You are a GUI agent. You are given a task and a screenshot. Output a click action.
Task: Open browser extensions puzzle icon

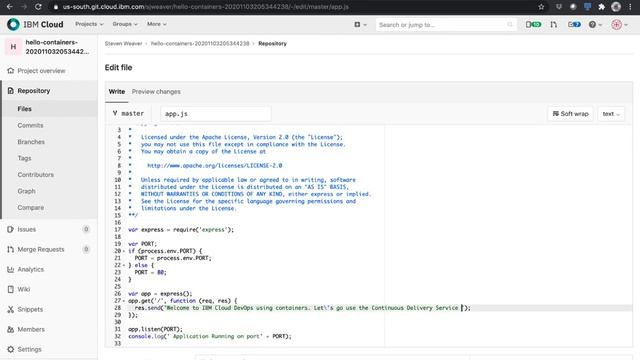point(601,7)
